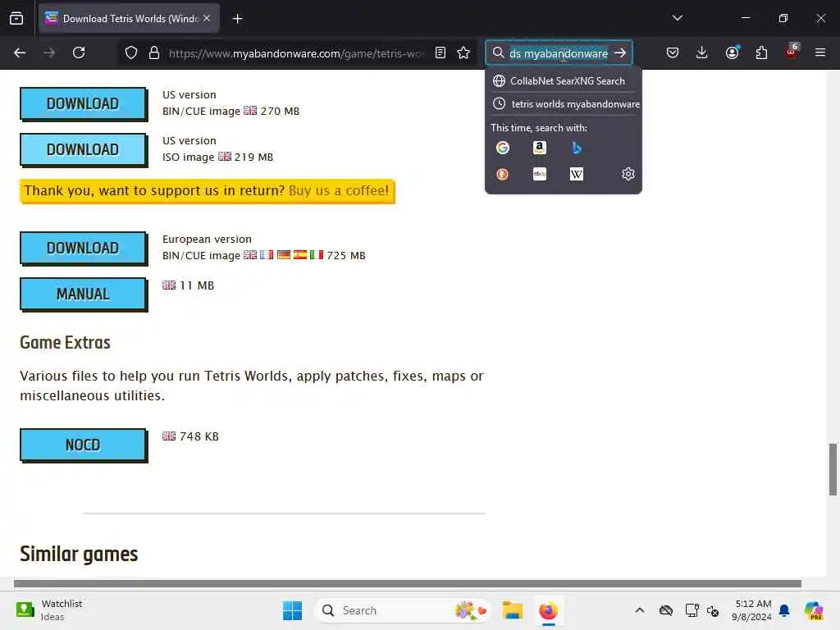Open the clock showing 5:12 AM
The height and width of the screenshot is (630, 840).
coord(752,610)
